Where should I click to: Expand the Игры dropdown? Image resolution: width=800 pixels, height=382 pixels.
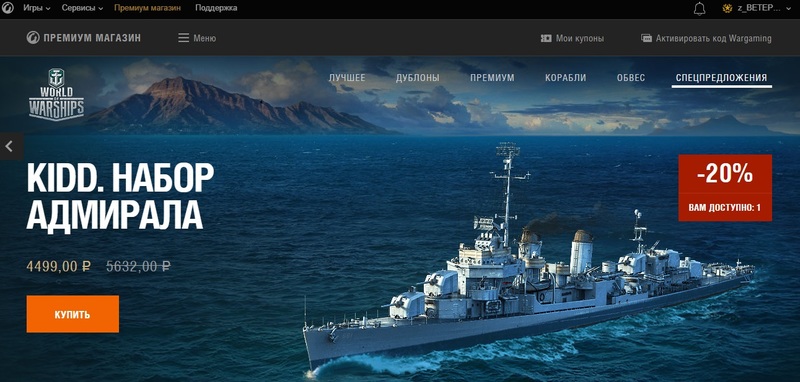[37, 8]
